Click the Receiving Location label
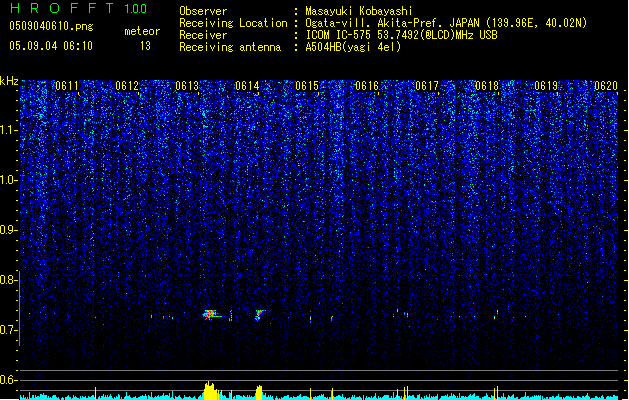Screen dimensions: 629x400 click(x=233, y=23)
